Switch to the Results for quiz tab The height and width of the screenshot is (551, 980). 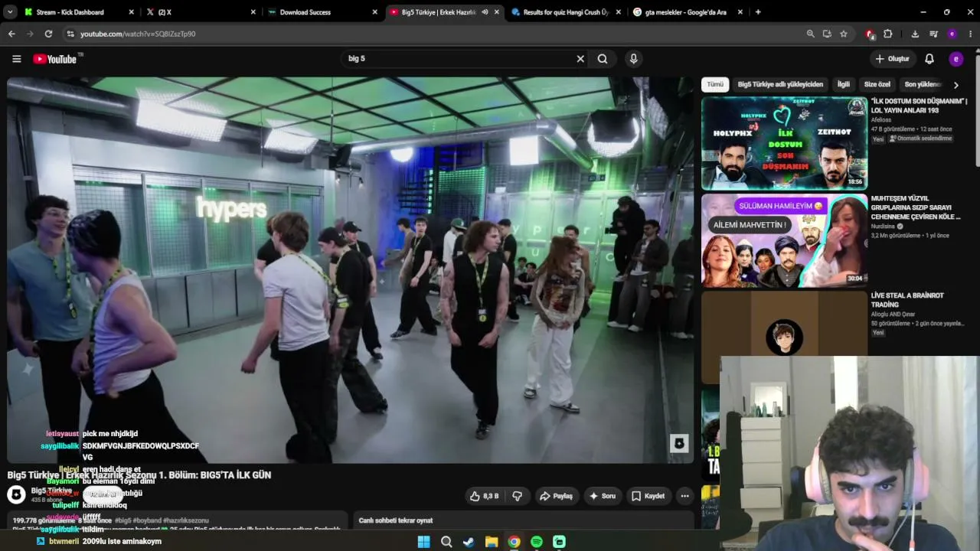[x=567, y=12]
